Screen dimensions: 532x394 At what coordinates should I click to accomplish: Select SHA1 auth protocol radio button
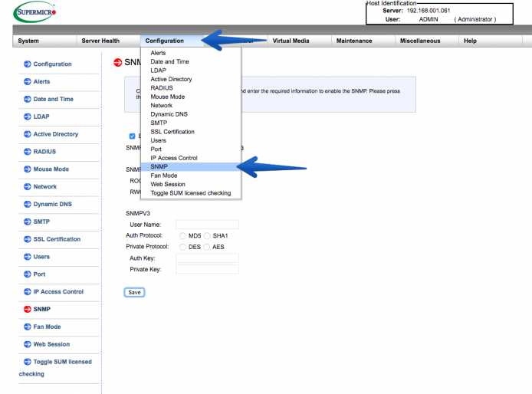click(207, 235)
